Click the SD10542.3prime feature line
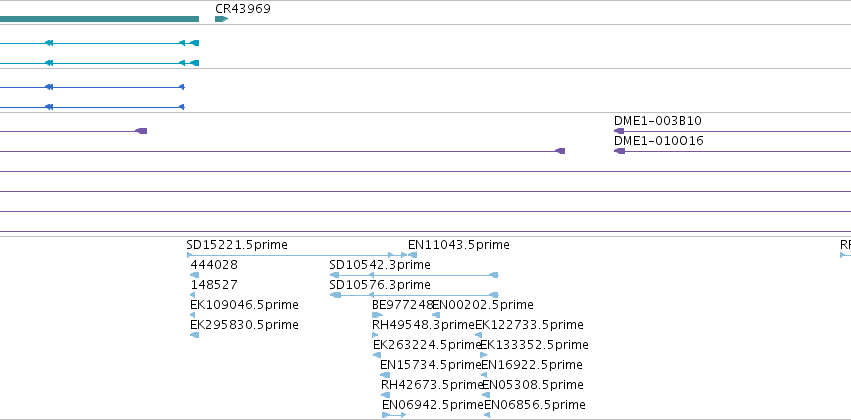Viewport: 851px width, 420px height. (x=414, y=275)
